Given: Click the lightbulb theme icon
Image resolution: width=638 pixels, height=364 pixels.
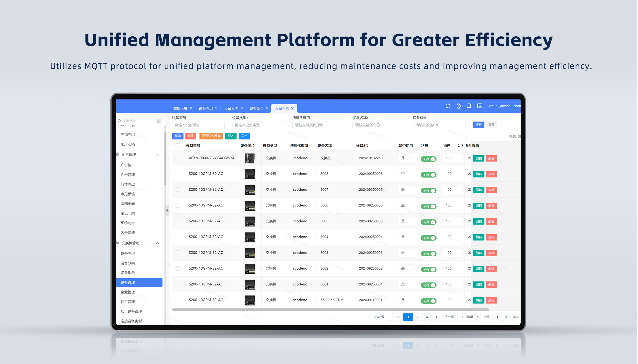Looking at the screenshot, I should [x=458, y=106].
